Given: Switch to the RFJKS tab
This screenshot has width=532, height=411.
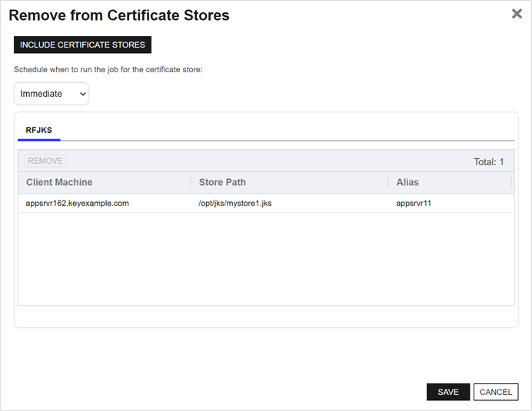Looking at the screenshot, I should point(38,130).
